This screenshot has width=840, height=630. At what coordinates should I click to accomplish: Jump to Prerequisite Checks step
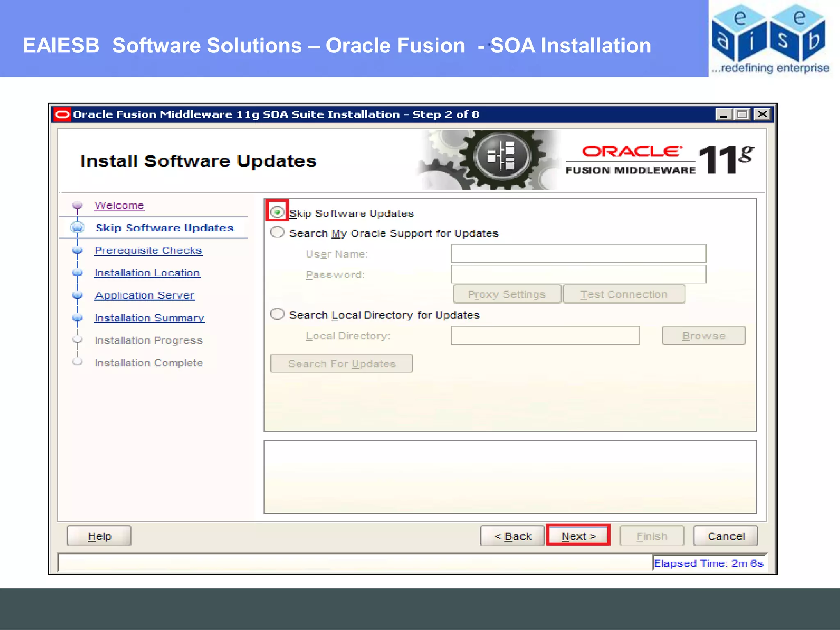[x=148, y=251]
